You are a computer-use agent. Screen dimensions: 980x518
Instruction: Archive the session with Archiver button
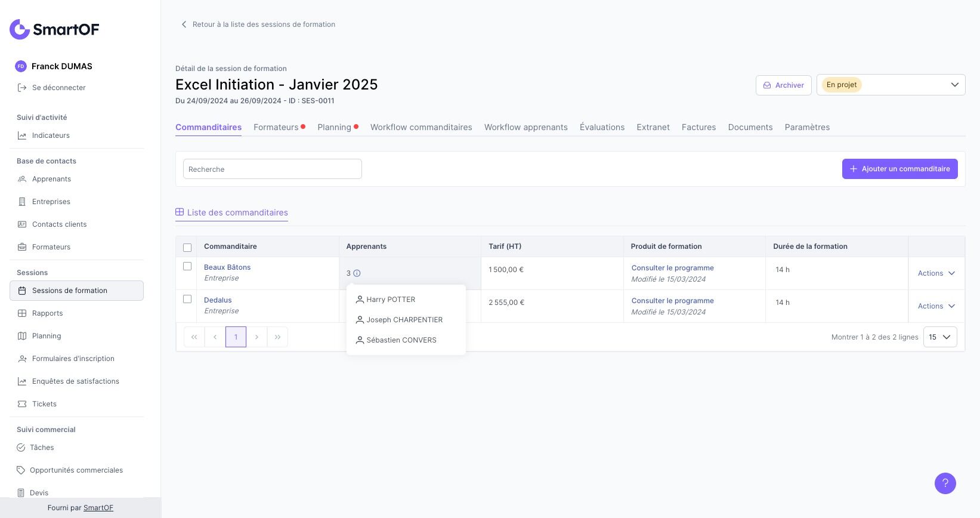[783, 85]
